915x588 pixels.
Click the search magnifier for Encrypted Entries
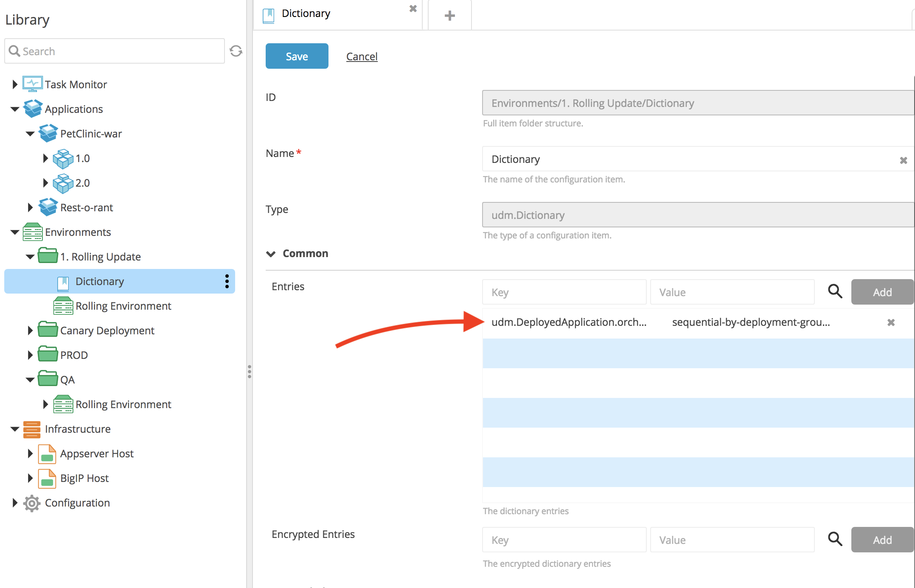[x=835, y=539]
